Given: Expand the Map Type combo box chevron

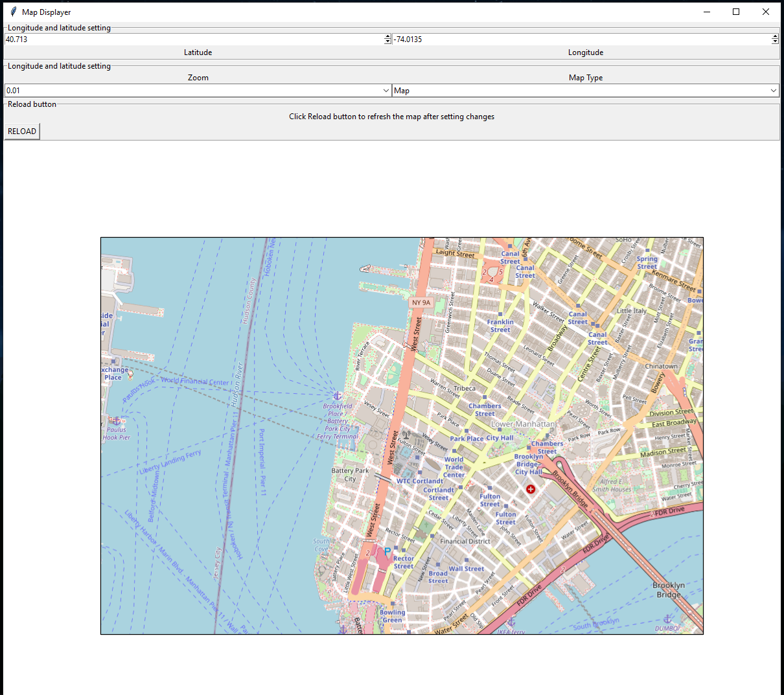Looking at the screenshot, I should click(773, 90).
